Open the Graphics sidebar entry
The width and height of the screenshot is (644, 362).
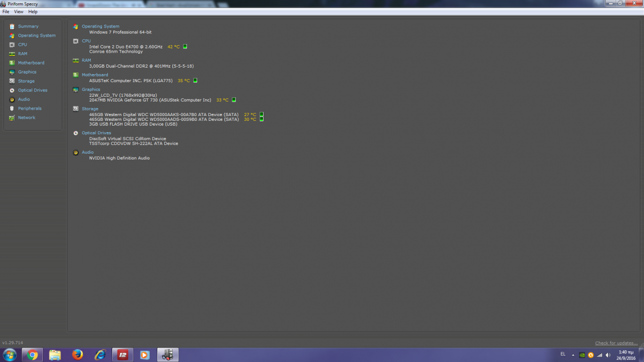point(27,72)
